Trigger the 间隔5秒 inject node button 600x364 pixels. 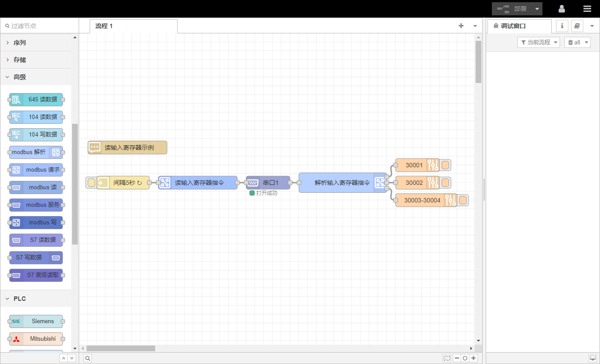(x=91, y=183)
